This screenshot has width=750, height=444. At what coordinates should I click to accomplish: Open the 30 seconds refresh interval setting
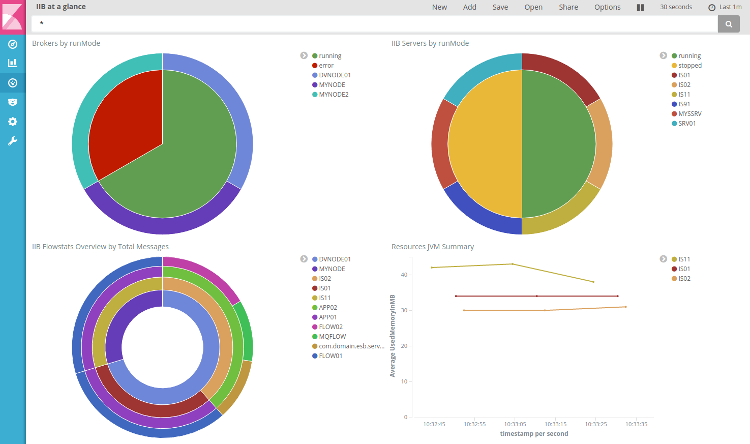pyautogui.click(x=675, y=7)
